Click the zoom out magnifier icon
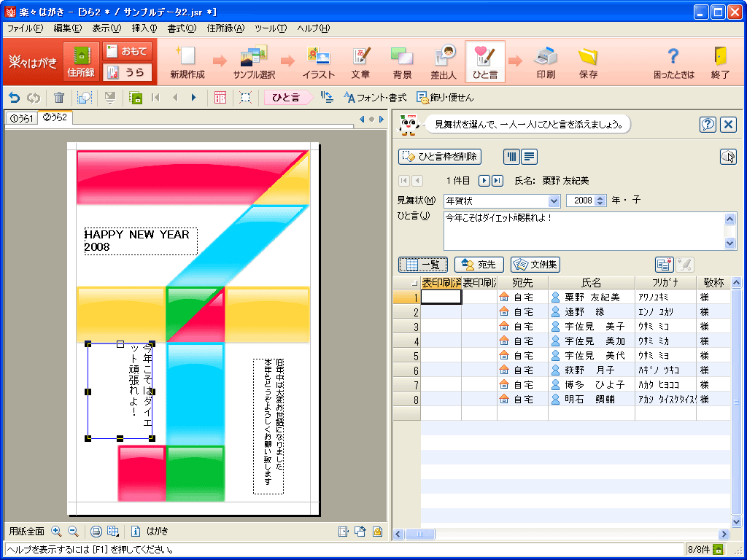This screenshot has width=747, height=560. (x=73, y=531)
